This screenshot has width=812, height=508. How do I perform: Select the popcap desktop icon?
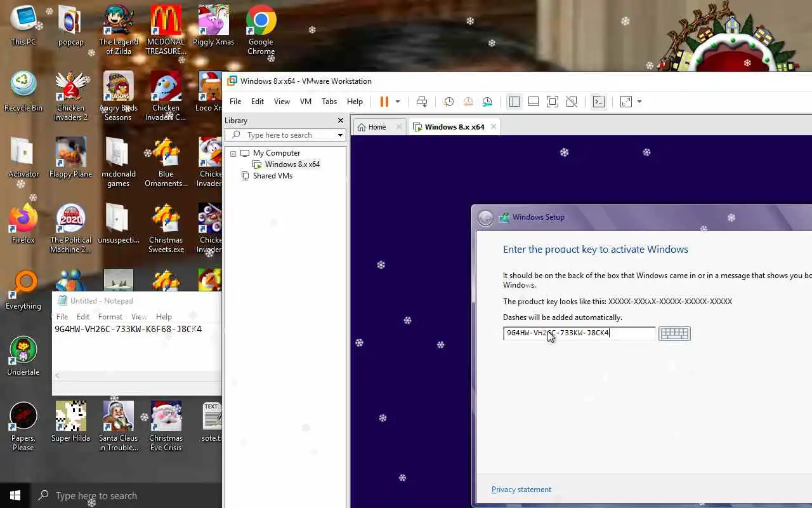[x=70, y=26]
